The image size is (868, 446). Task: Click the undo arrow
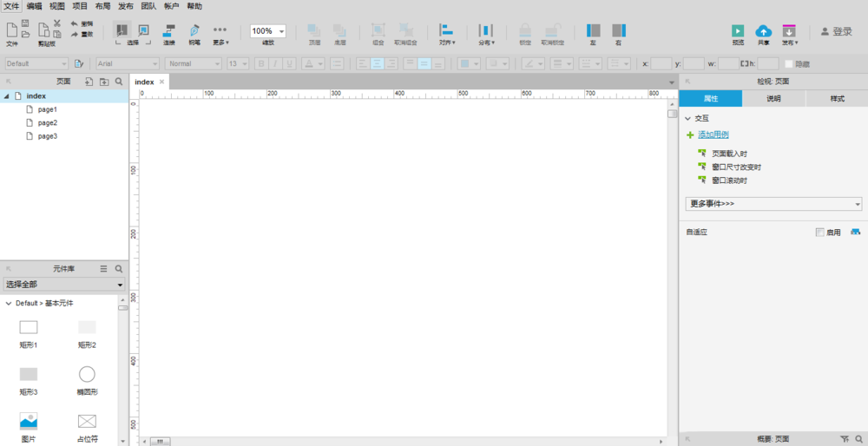74,23
